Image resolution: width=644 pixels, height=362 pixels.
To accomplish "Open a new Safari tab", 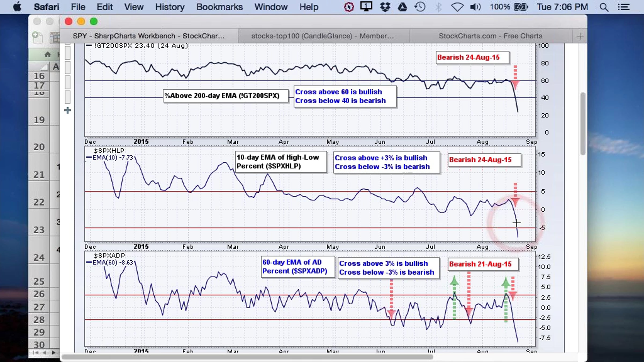I will [x=580, y=36].
